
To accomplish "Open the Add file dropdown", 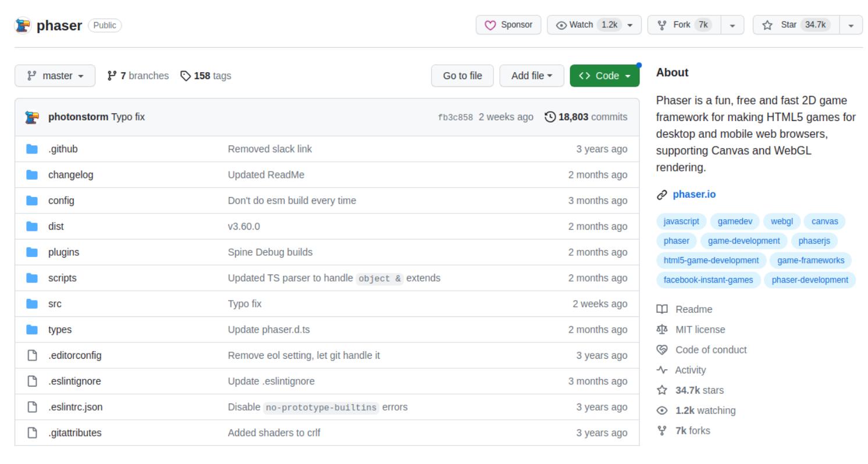I will pyautogui.click(x=531, y=76).
